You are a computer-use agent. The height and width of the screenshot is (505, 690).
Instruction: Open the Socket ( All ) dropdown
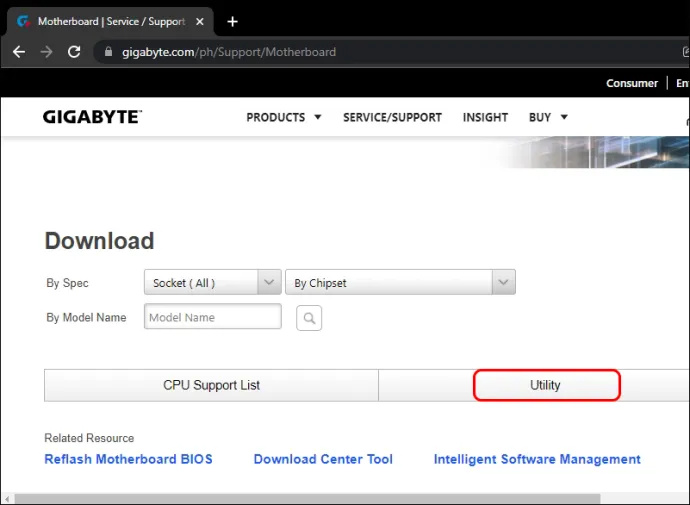coord(213,282)
